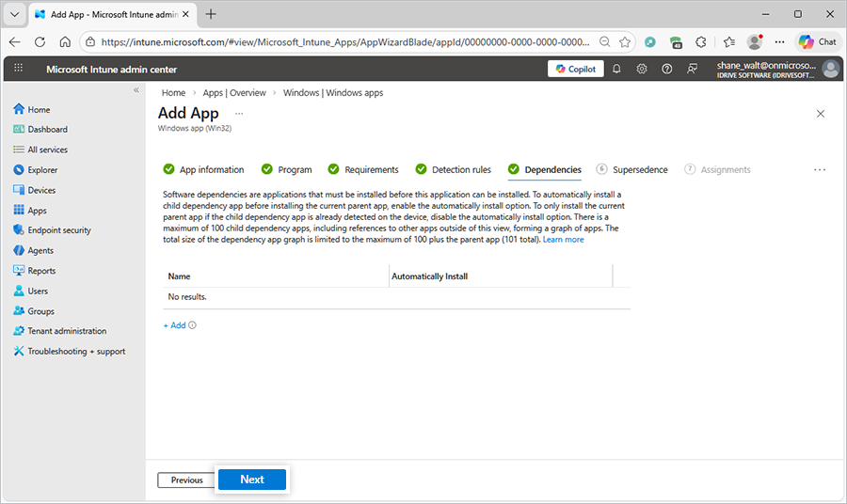Open the app launcher waffle menu
This screenshot has height=504, width=847.
pos(19,69)
